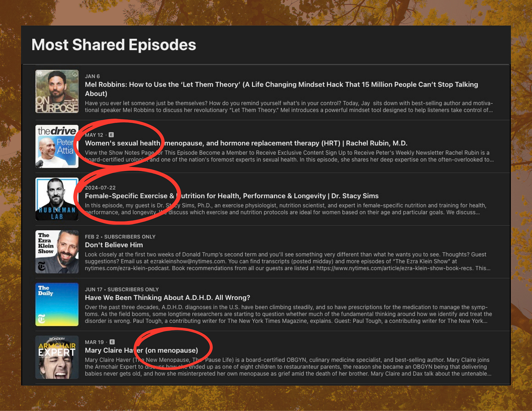Open The Drive Peter Attia artwork
This screenshot has height=411, width=532.
pyautogui.click(x=57, y=146)
